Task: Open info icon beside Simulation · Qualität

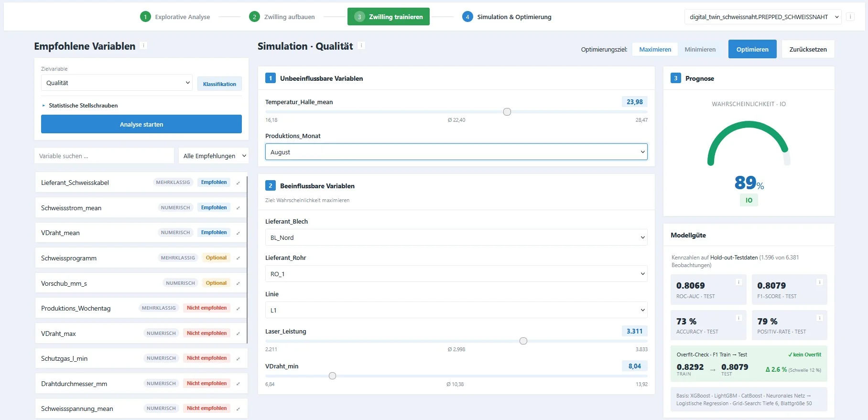Action: point(361,45)
